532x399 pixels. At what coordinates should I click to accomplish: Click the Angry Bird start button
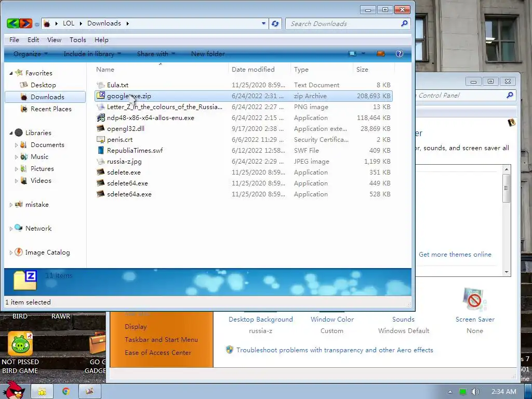point(14,390)
